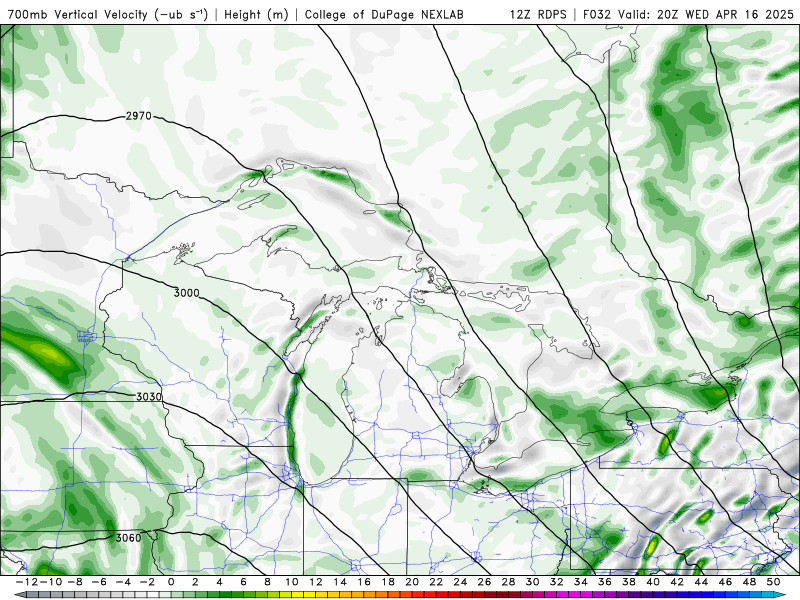Click the 32 value on the color scale
This screenshot has width=800, height=600.
pos(557,582)
